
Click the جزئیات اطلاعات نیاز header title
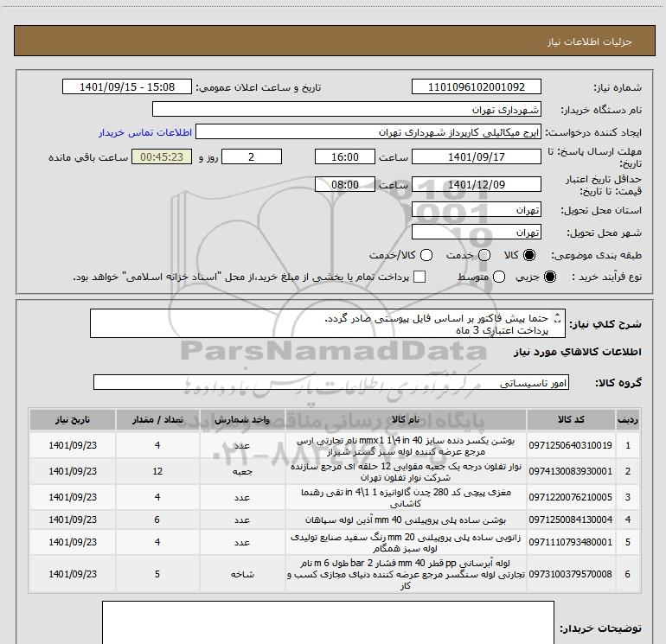(x=590, y=41)
